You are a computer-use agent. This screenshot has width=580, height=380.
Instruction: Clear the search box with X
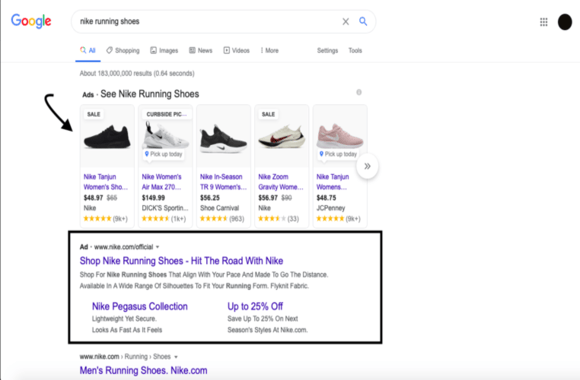coord(345,21)
